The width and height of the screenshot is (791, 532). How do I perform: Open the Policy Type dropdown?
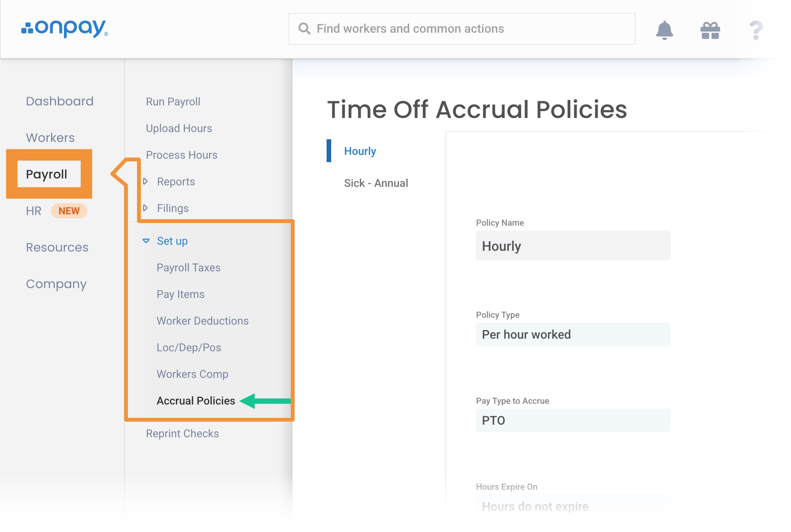coord(573,334)
